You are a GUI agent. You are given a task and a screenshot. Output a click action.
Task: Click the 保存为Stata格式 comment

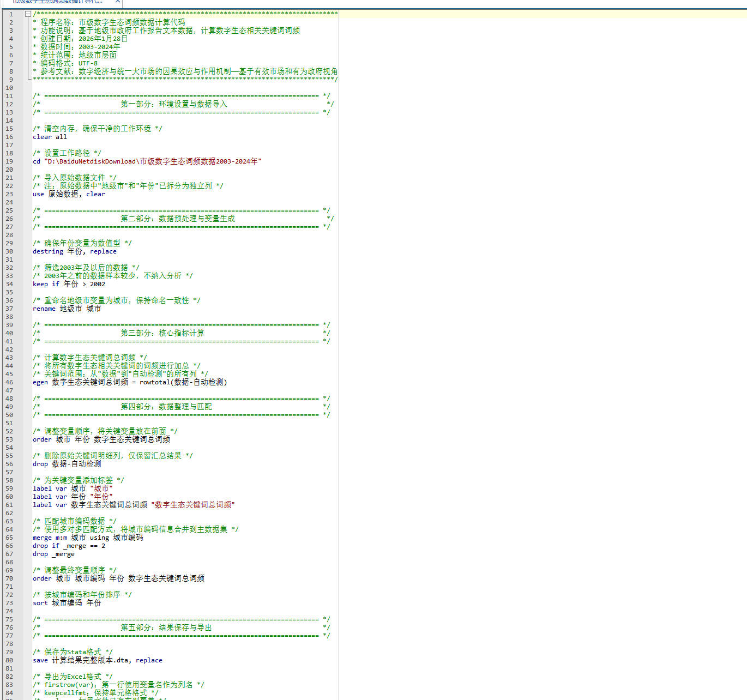click(73, 652)
